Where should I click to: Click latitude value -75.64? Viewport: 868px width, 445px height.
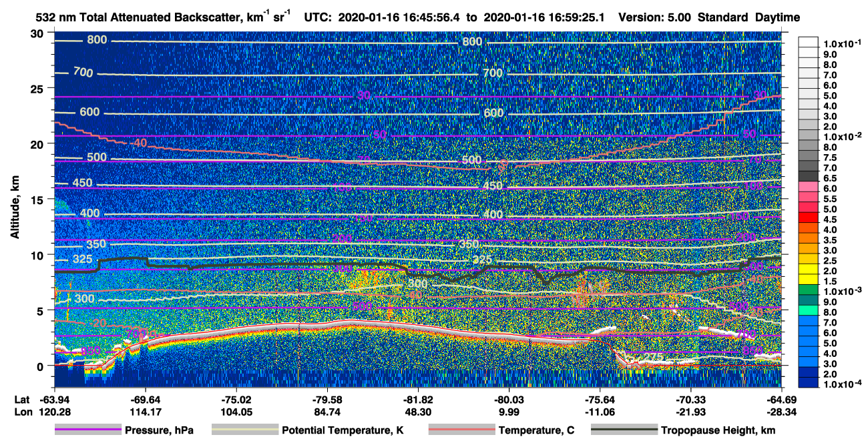click(x=600, y=400)
